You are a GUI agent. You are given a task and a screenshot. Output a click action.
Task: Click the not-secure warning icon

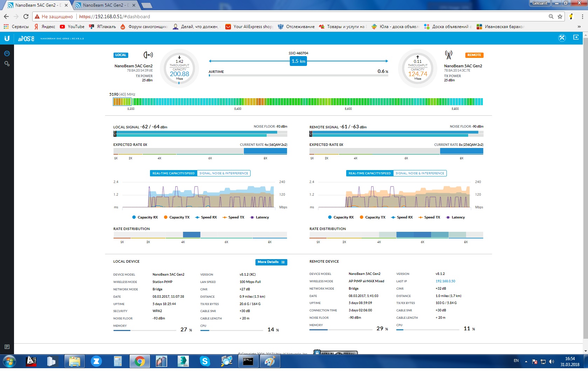point(37,16)
